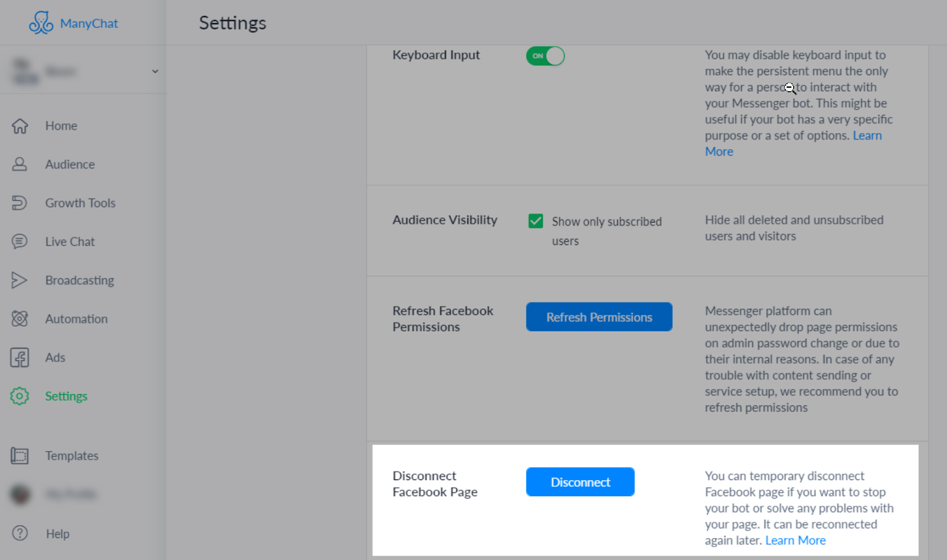
Task: Click the Automation atom icon
Action: [20, 319]
